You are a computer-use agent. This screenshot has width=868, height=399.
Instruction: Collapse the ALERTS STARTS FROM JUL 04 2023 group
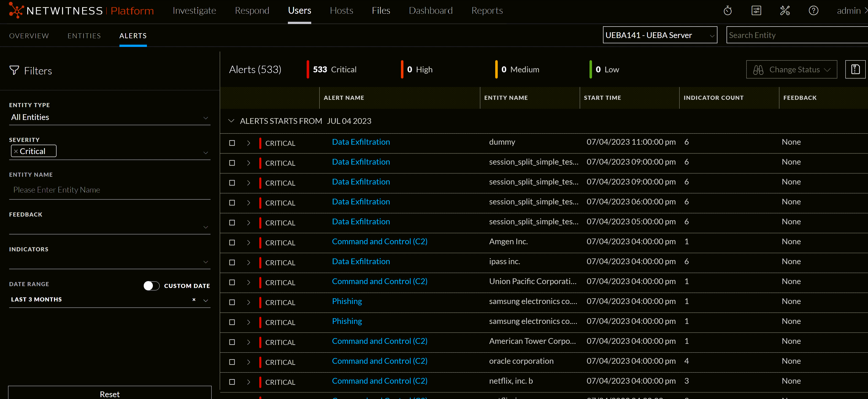(232, 121)
